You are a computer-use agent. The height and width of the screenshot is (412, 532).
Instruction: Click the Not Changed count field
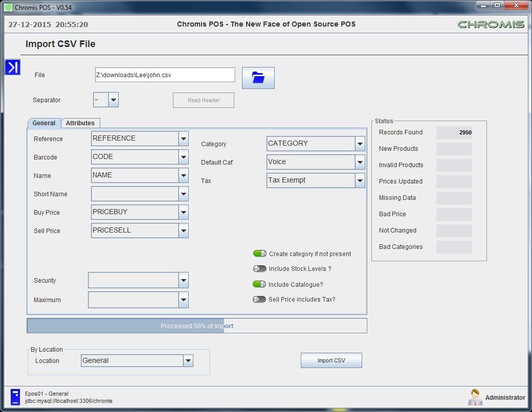(x=454, y=231)
